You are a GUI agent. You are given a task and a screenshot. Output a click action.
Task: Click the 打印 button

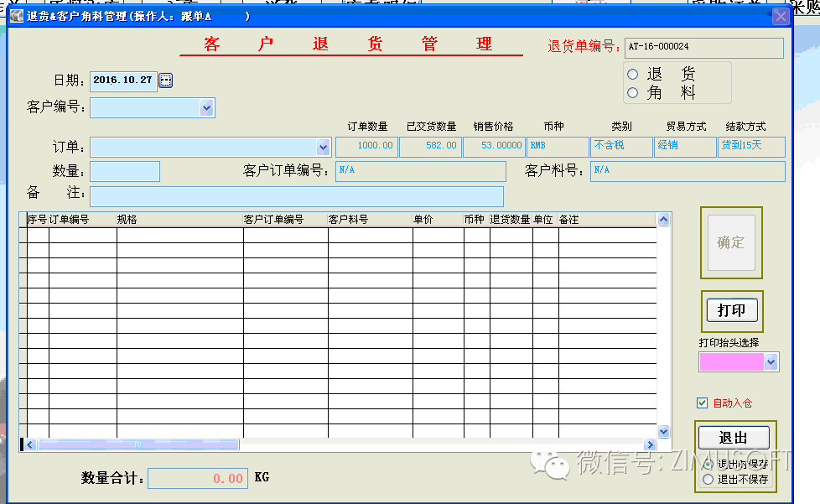731,310
